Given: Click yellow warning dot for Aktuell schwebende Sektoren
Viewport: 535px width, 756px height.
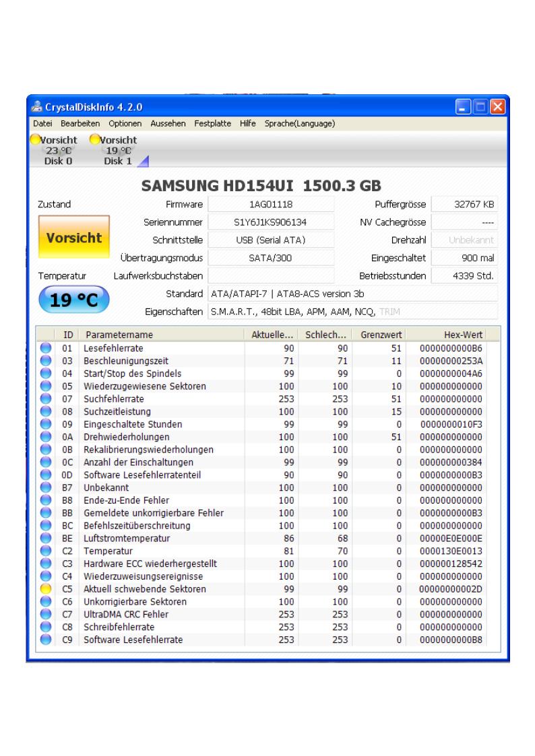Looking at the screenshot, I should click(46, 588).
